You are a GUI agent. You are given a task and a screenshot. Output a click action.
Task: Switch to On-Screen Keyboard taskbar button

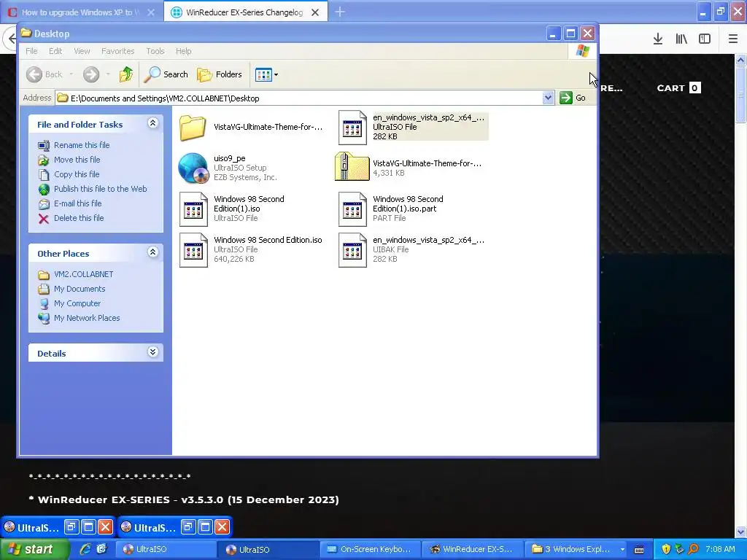pyautogui.click(x=370, y=549)
